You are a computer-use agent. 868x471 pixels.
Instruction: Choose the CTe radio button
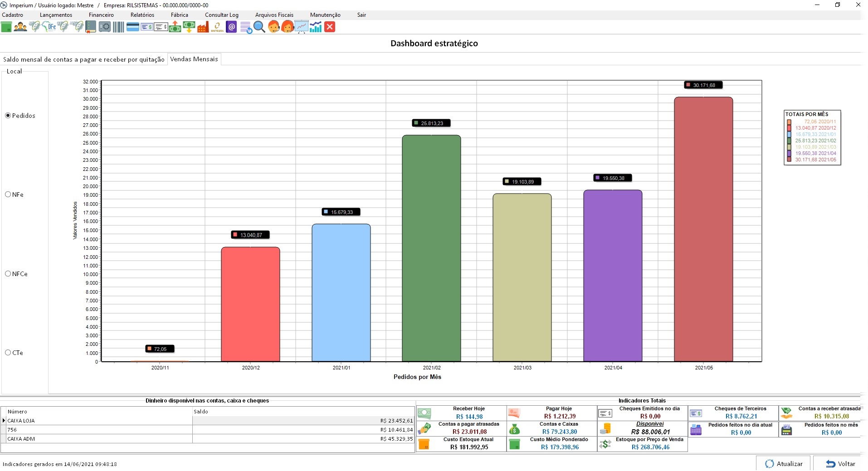8,353
